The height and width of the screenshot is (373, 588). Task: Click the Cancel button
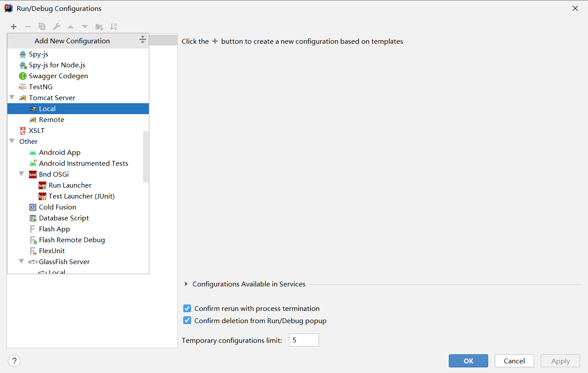click(514, 361)
